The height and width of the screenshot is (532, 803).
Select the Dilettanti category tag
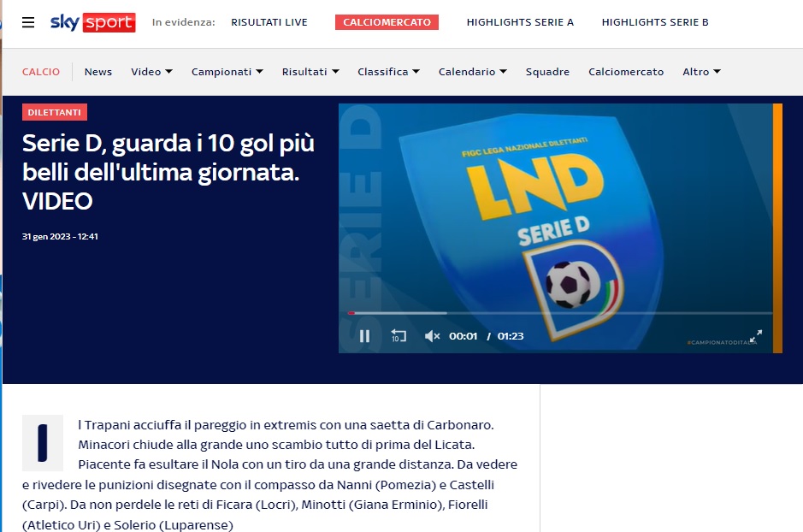click(55, 112)
